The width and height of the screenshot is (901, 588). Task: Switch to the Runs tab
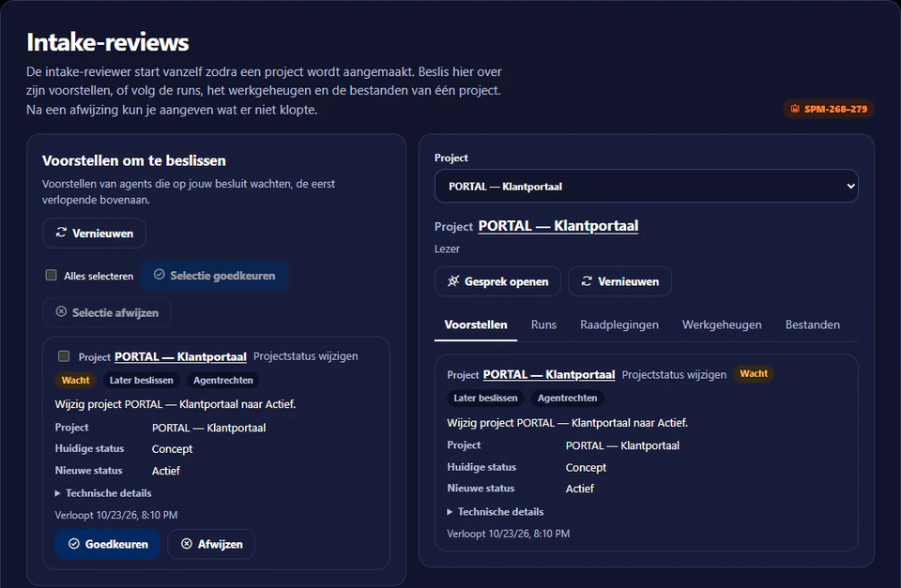pyautogui.click(x=543, y=325)
